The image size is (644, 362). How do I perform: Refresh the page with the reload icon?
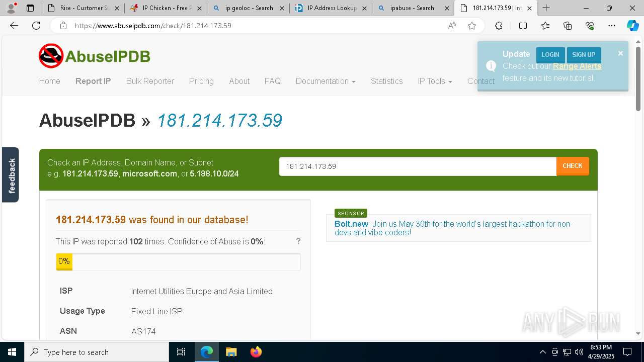tap(36, 26)
